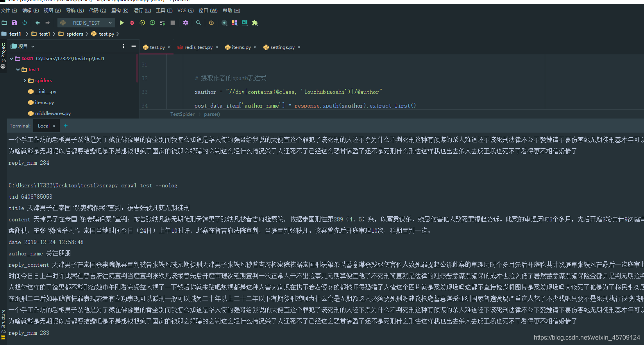Click the orange chip toolbar icon
644x345 pixels.
click(x=211, y=23)
